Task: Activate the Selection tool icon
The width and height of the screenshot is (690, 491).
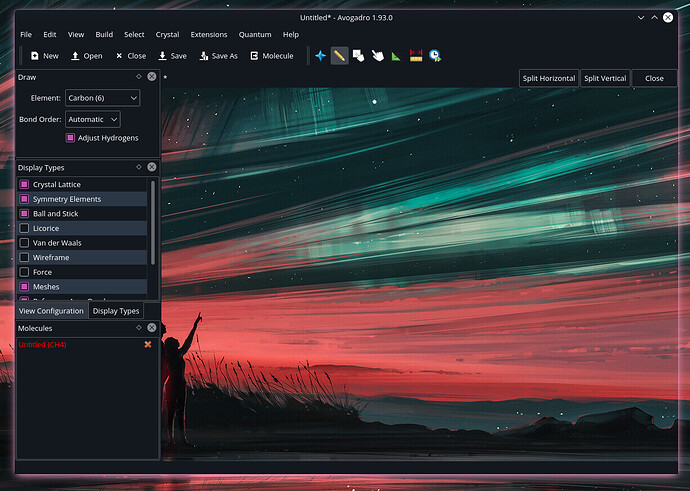Action: coord(358,56)
